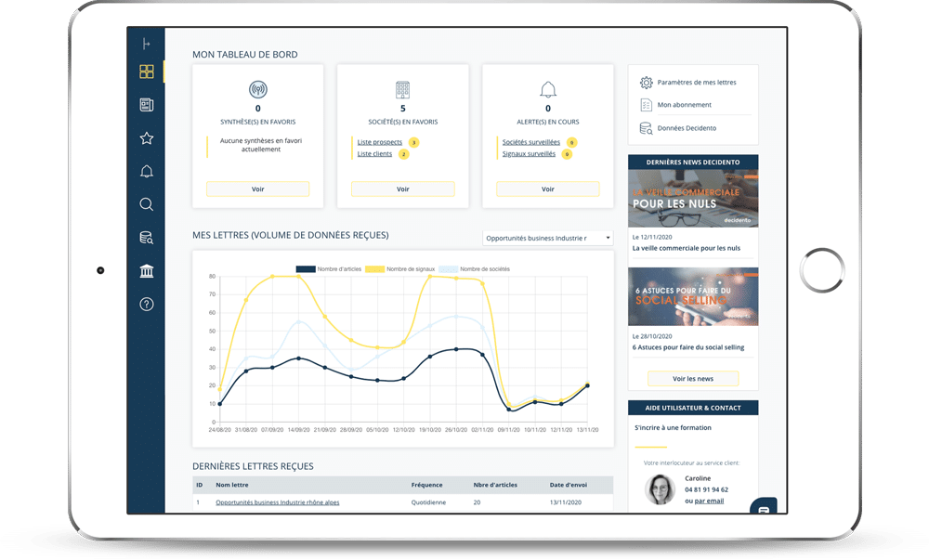Open Paramètres de mes lettres
The height and width of the screenshot is (560, 929).
(696, 82)
